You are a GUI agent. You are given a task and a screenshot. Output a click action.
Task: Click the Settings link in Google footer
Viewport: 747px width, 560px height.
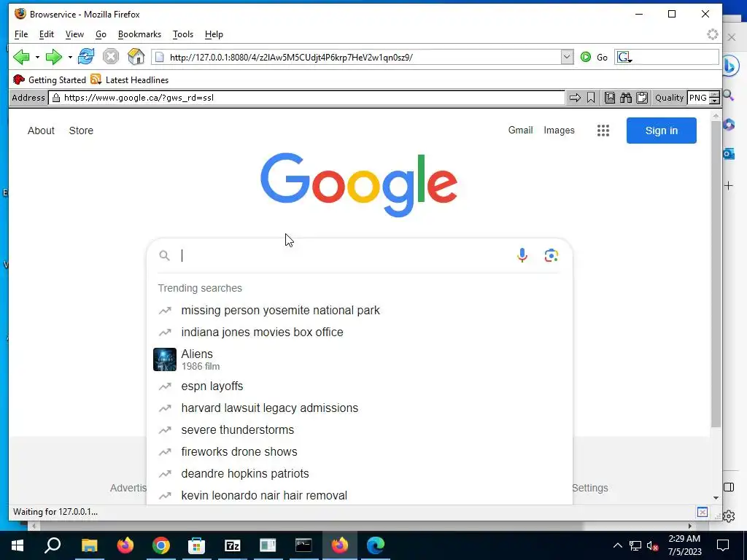(589, 488)
